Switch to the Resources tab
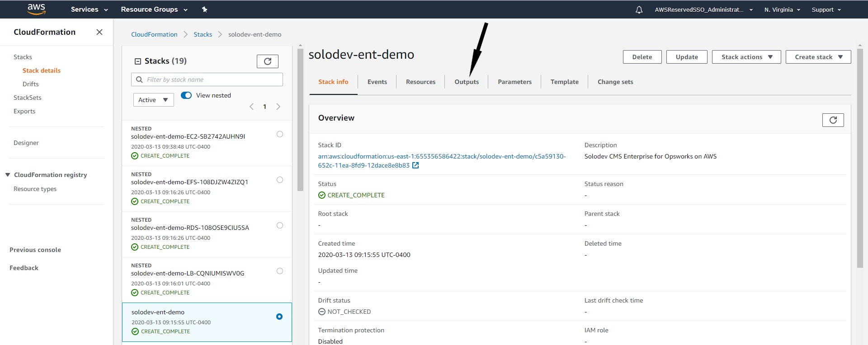 [420, 82]
